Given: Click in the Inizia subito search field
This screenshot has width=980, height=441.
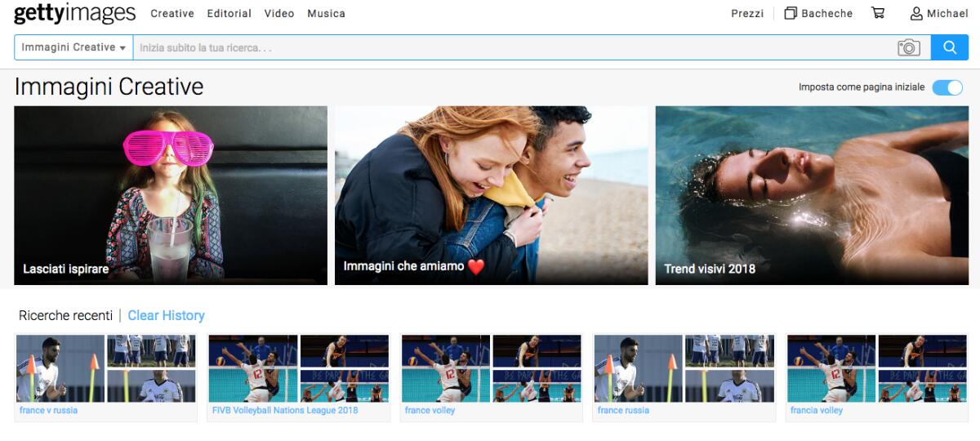Looking at the screenshot, I should point(514,47).
